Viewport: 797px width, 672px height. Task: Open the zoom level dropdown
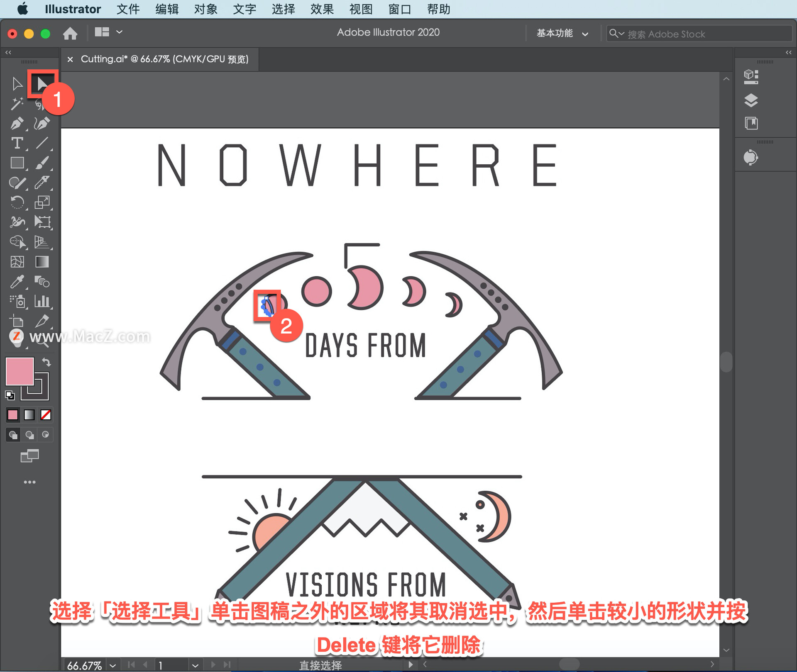[113, 665]
